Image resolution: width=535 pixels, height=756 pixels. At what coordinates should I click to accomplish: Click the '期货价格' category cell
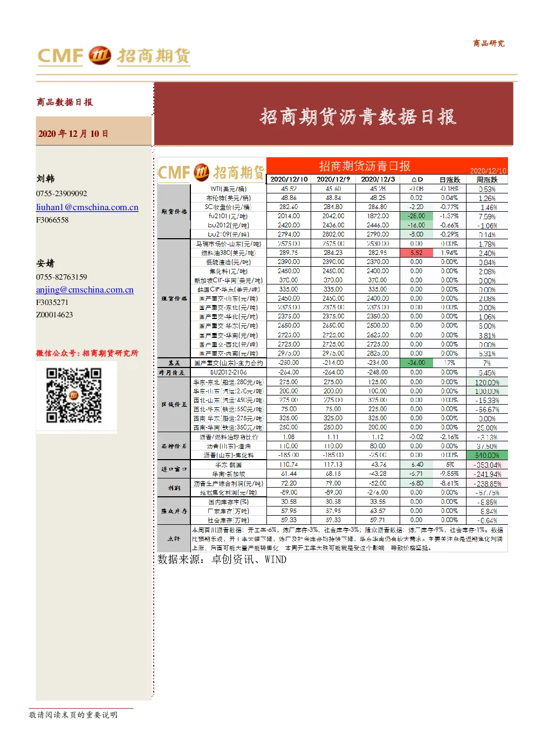[174, 212]
